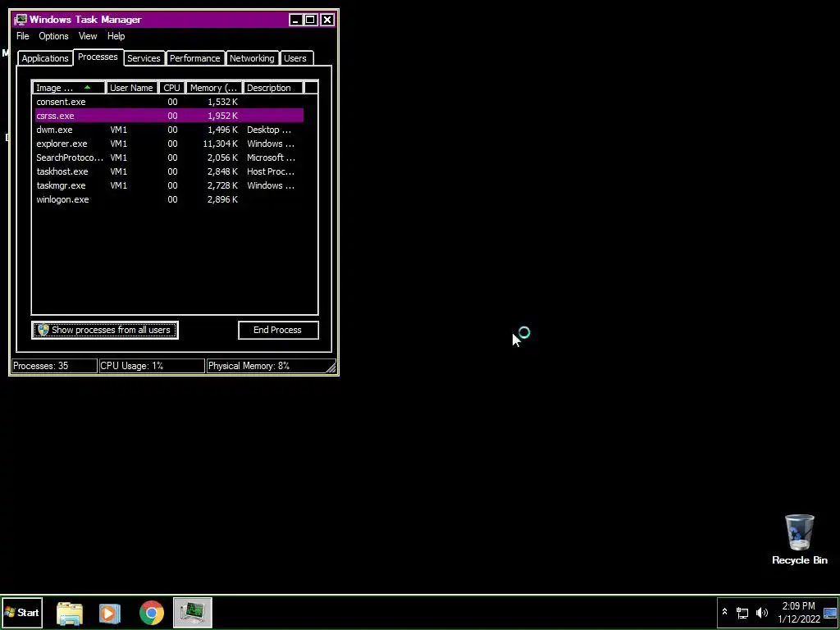Click the 'Processes: 35' status bar entry
840x630 pixels.
54,366
